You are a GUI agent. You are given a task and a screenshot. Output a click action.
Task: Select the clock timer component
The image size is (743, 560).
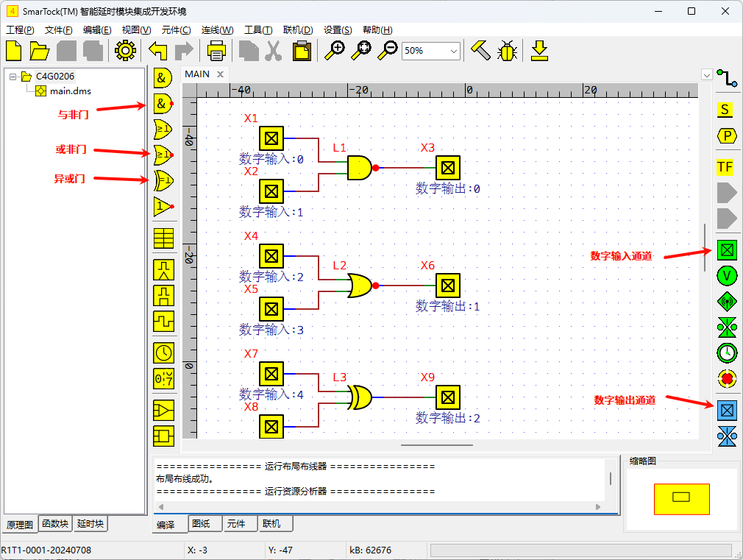point(163,352)
